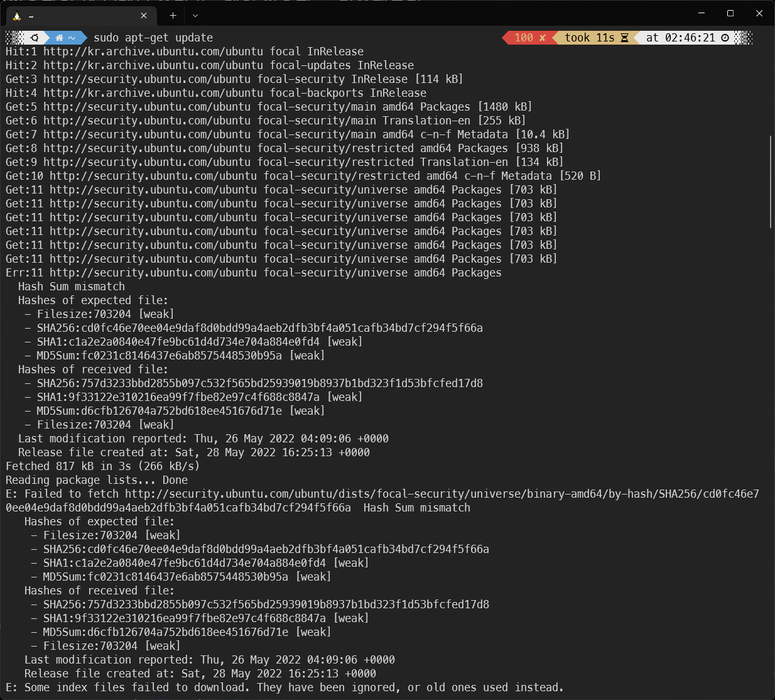775x700 pixels.
Task: Click the Linux penguin icon on the terminal tab
Action: [17, 16]
